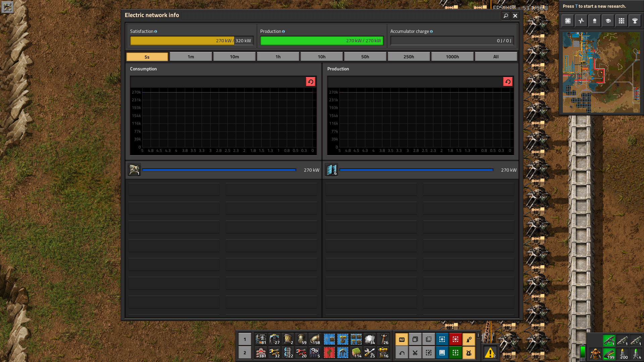644x362 pixels.
Task: Create new blueprint with blue shortcut
Action: 442,340
